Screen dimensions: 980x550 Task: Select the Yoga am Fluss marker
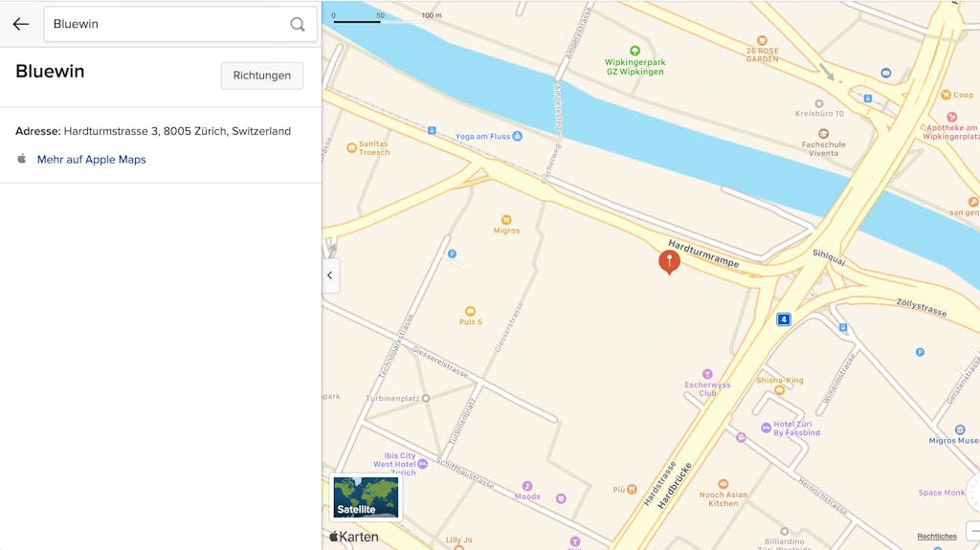pos(517,136)
